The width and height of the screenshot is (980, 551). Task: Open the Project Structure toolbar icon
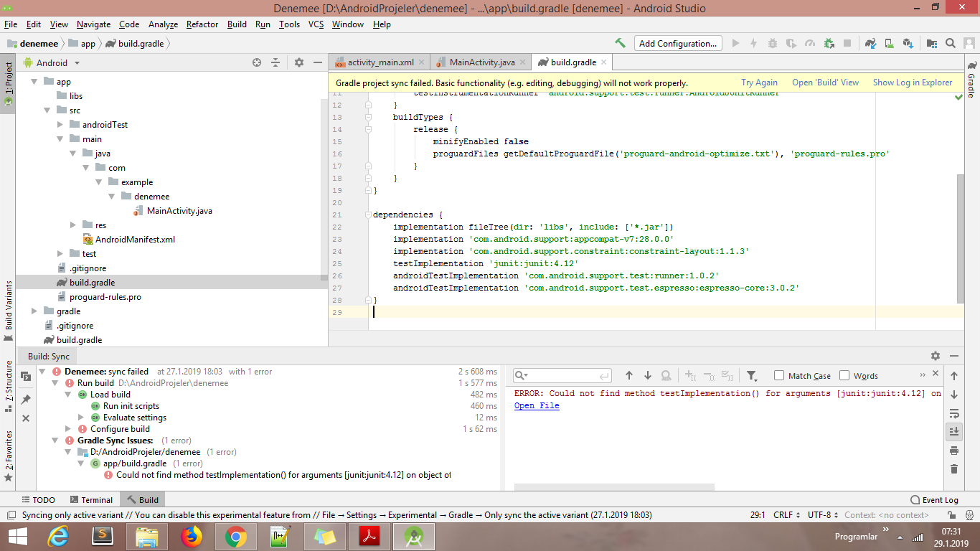tap(932, 43)
